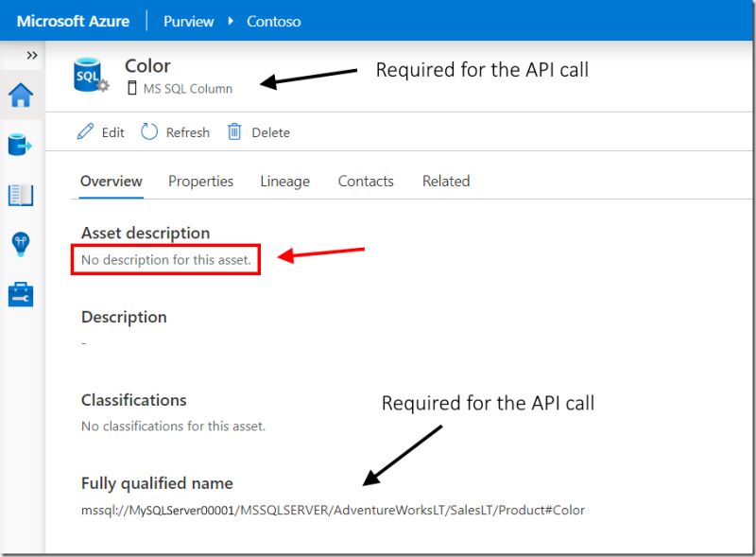Click Contoso in the breadcrumb
This screenshot has height=557, width=756.
click(x=273, y=21)
